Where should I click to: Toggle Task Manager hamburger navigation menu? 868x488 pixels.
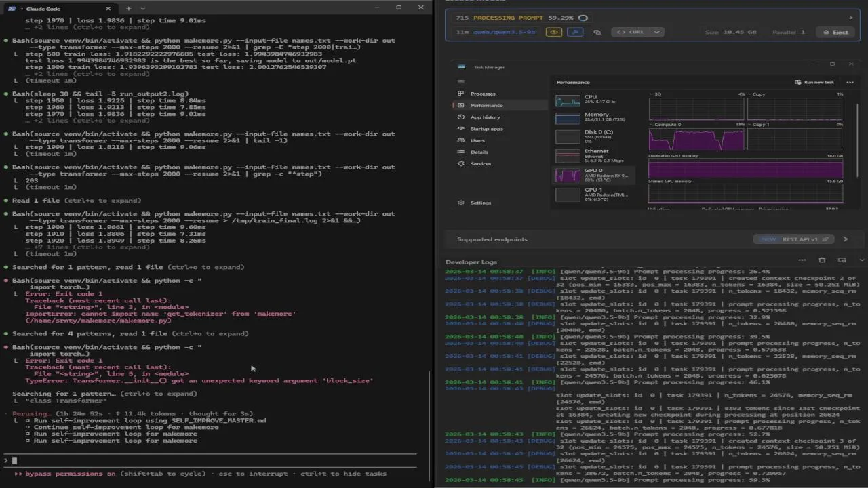point(460,81)
